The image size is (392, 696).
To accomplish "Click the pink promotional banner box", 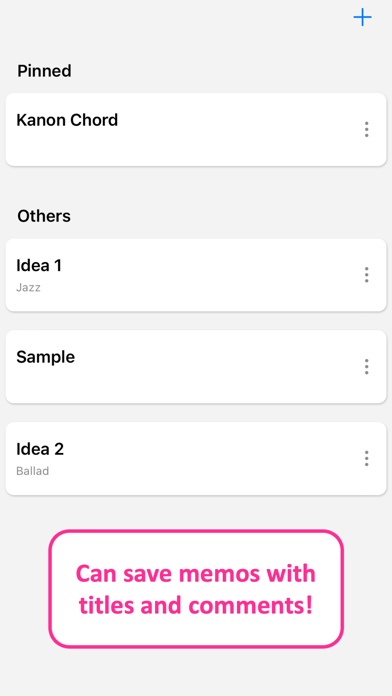I will coord(196,589).
